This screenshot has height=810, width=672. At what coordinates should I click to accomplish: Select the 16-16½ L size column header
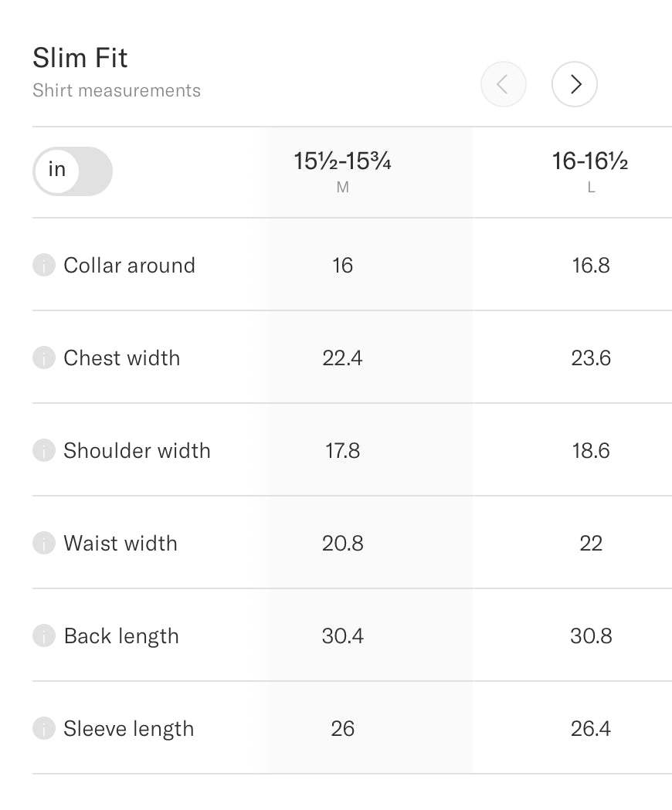pos(590,171)
